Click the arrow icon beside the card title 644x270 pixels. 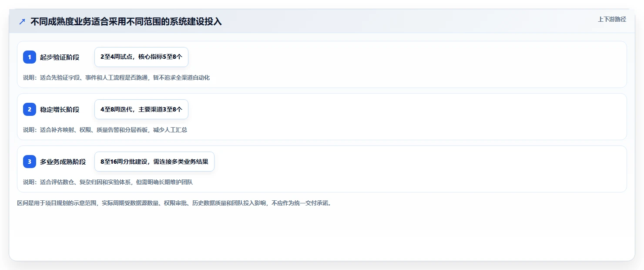22,22
